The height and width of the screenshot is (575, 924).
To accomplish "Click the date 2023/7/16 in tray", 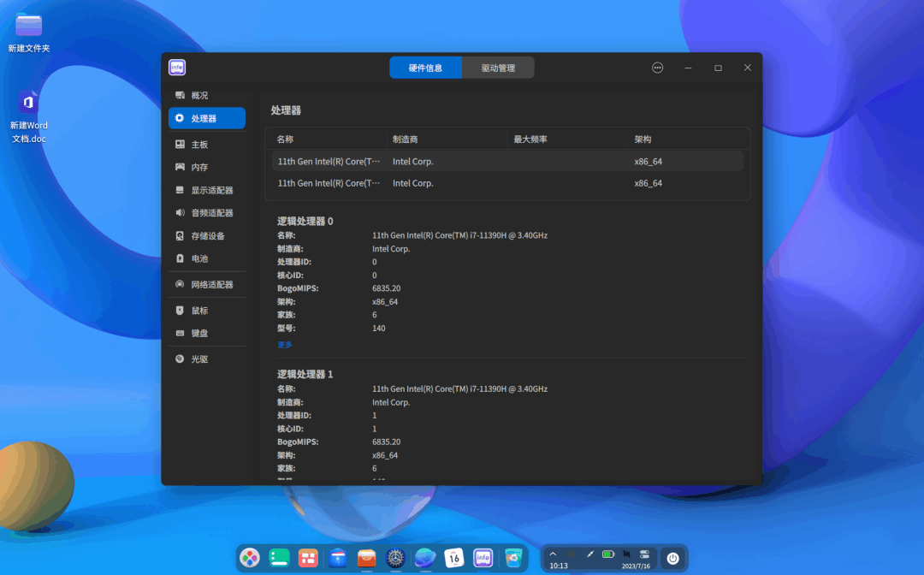I will [x=636, y=566].
